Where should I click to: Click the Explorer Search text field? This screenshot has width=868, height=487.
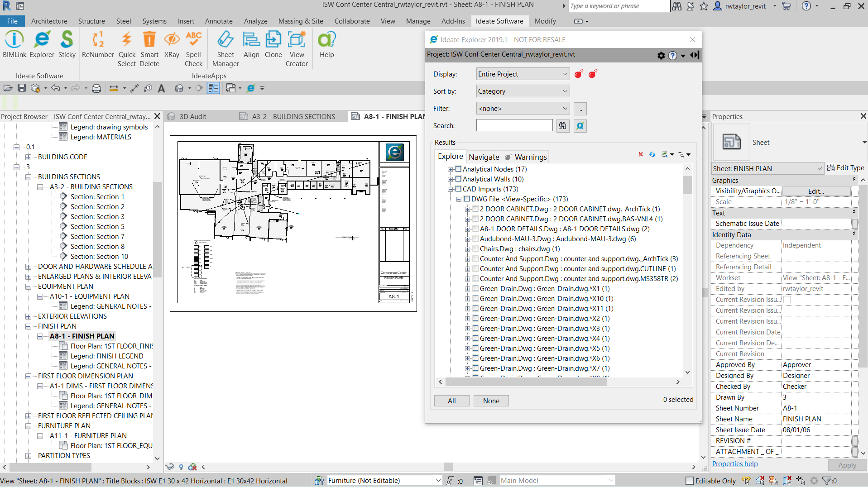coord(514,125)
